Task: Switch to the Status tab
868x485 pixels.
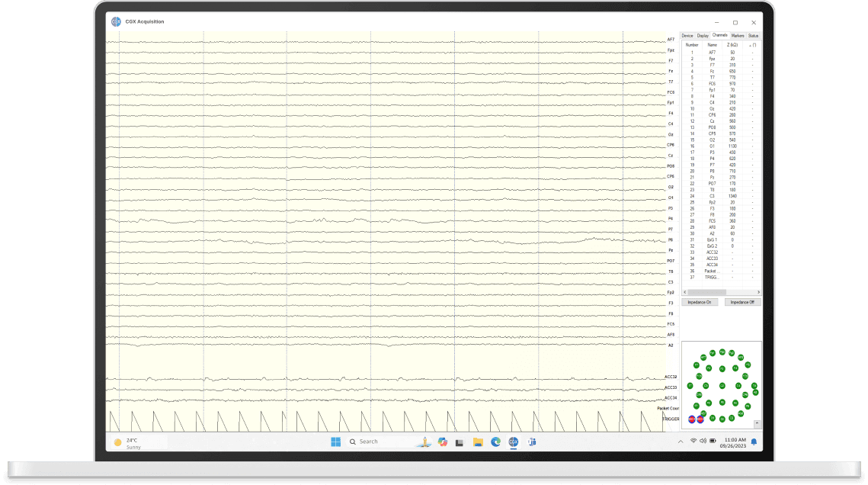Action: (753, 36)
